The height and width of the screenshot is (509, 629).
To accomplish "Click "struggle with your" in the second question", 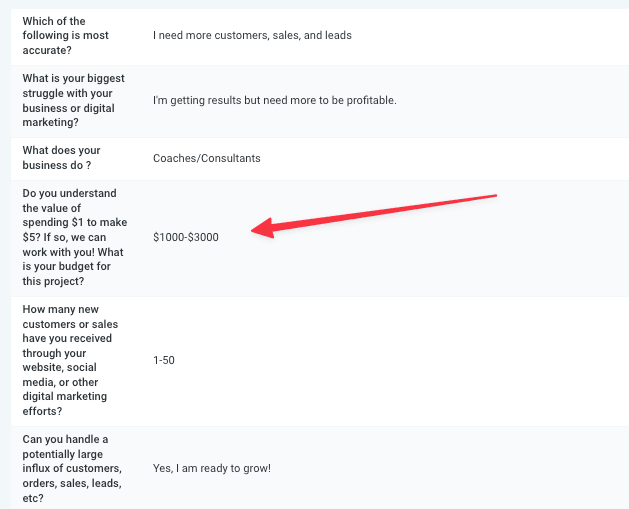I will point(67,93).
